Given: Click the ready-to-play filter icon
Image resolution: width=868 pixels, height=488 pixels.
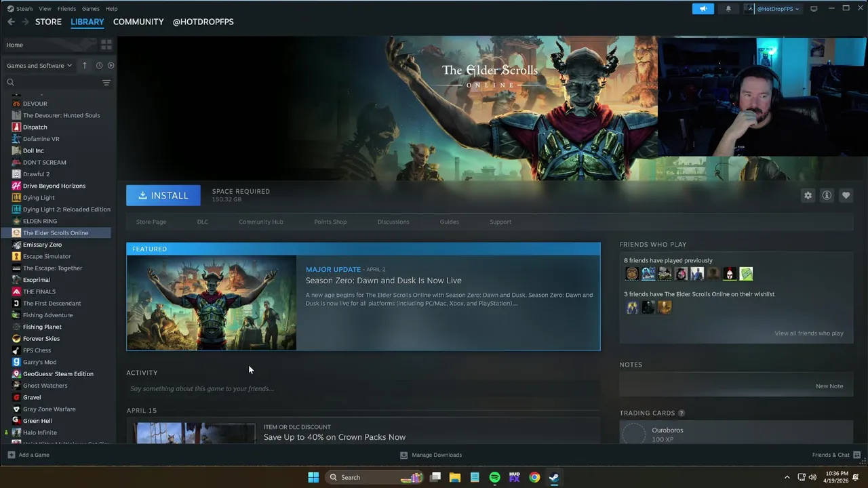Looking at the screenshot, I should pos(111,66).
